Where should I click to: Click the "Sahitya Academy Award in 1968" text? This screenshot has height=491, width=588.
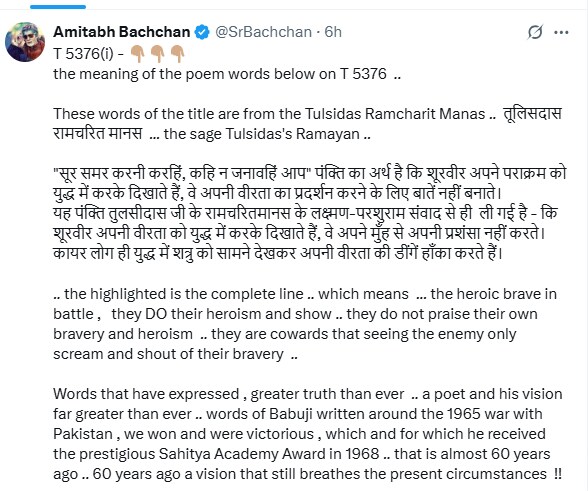click(x=269, y=454)
